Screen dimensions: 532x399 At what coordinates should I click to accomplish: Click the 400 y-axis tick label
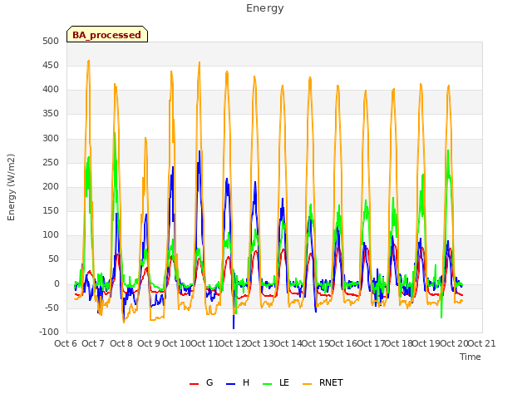(x=51, y=90)
